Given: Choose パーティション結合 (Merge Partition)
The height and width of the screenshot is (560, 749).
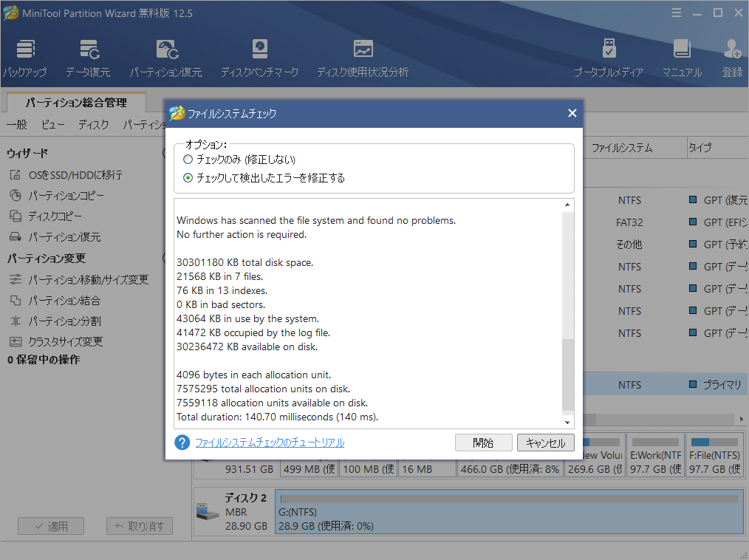Looking at the screenshot, I should pos(55,300).
